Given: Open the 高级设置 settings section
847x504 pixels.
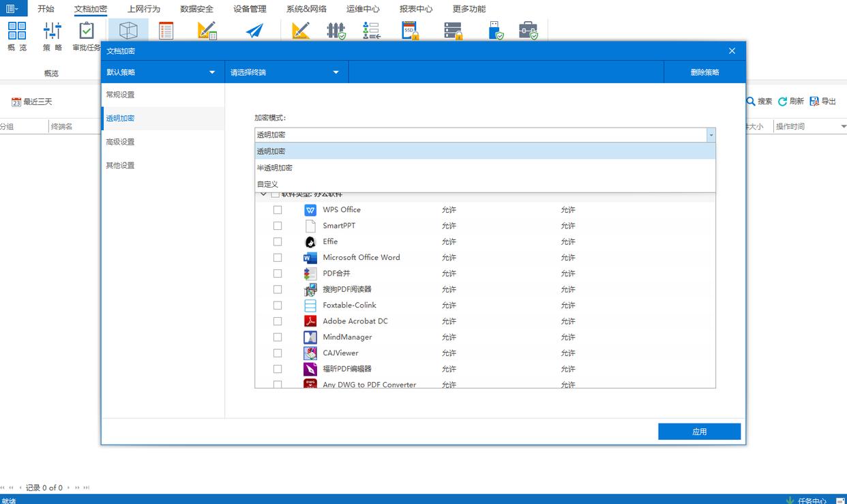Looking at the screenshot, I should [x=121, y=142].
